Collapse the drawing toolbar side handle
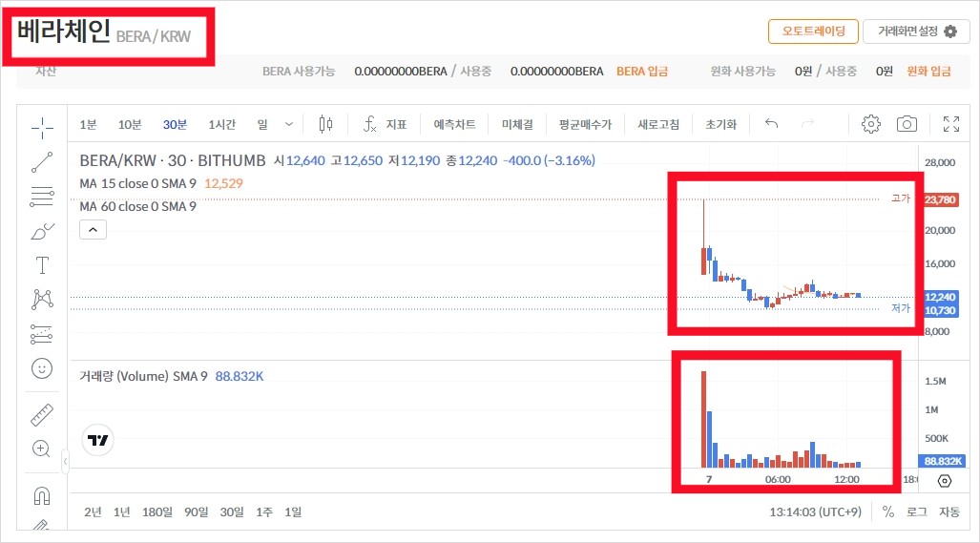Screen dimensions: 980x543 coord(65,462)
